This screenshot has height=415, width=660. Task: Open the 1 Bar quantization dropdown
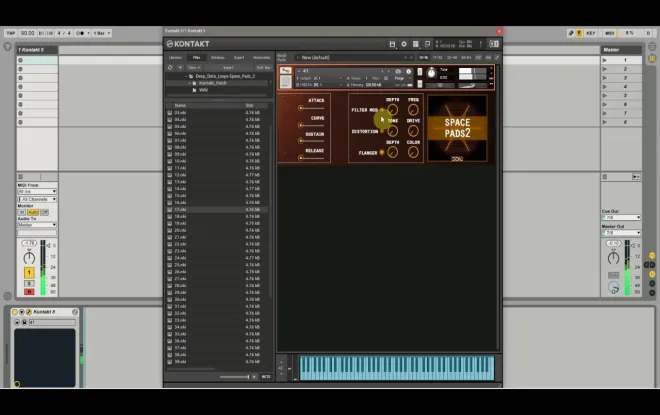pyautogui.click(x=101, y=33)
